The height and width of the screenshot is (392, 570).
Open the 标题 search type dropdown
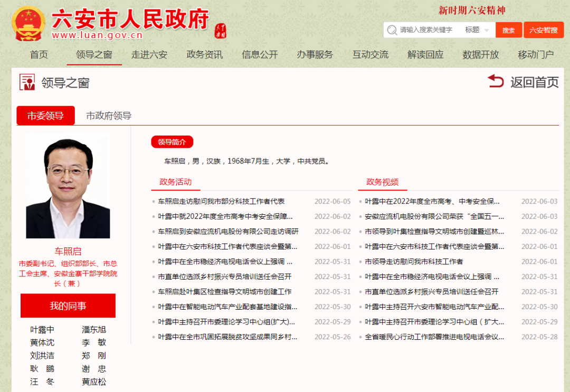(478, 30)
